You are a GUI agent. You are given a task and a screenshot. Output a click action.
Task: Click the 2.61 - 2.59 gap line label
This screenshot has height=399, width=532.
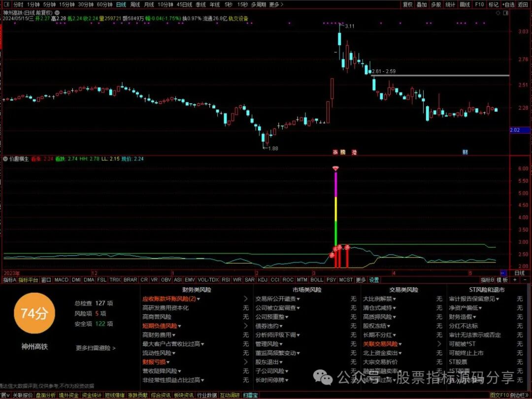[384, 71]
